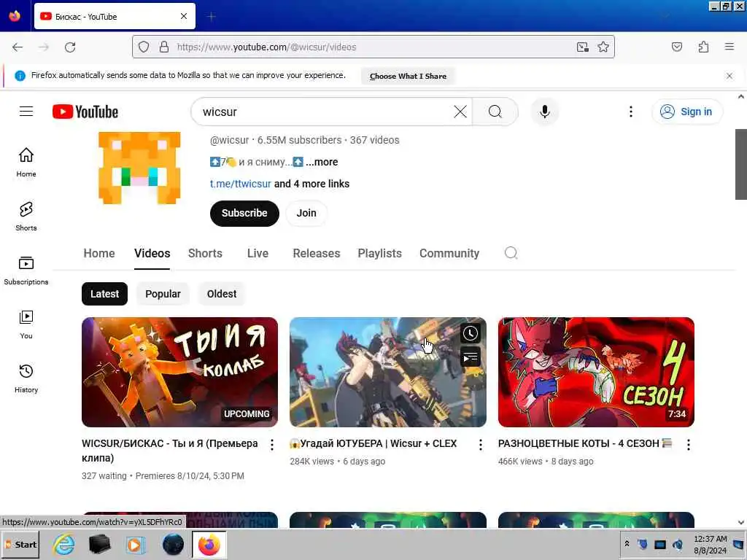Show and 4 more links
The width and height of the screenshot is (747, 560).
tap(311, 184)
